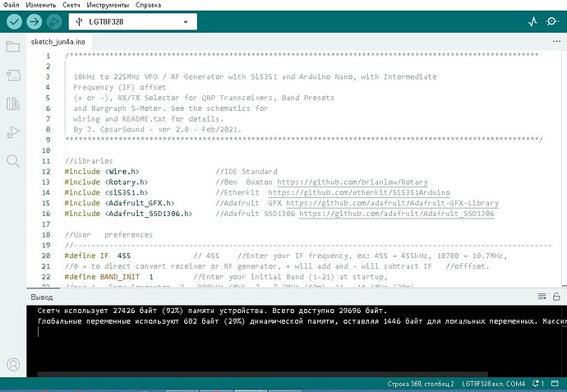Open the user account profile icon

pyautogui.click(x=13, y=364)
